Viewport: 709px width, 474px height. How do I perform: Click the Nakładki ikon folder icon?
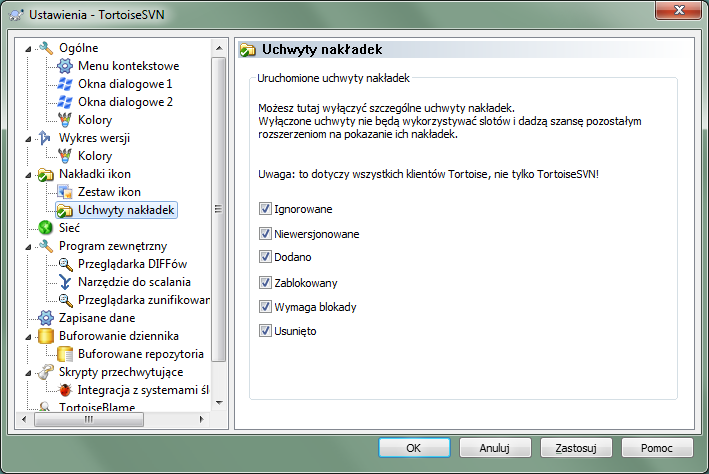pyautogui.click(x=46, y=174)
